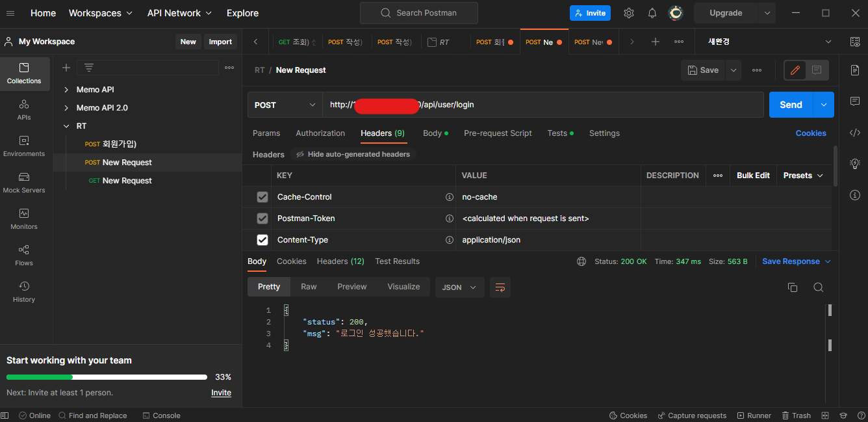Switch to edit (pencil) build mode
Viewport: 868px width, 422px height.
click(795, 70)
